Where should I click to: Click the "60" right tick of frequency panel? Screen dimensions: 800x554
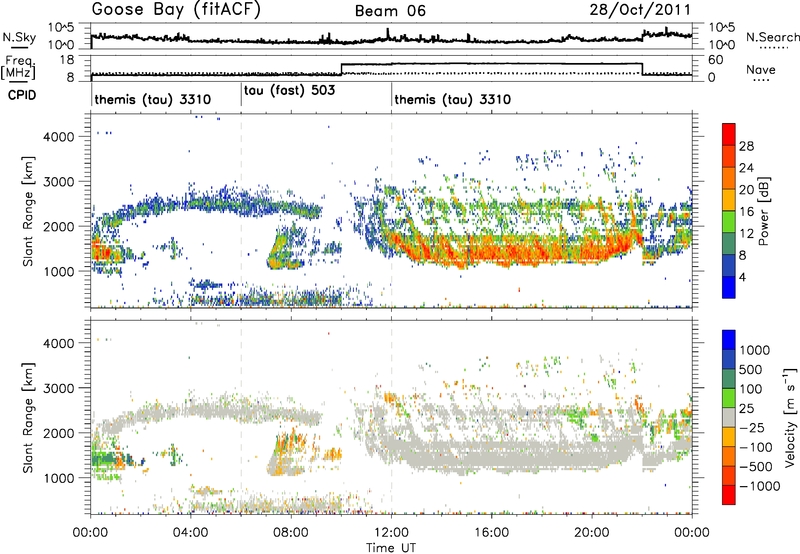[x=715, y=60]
